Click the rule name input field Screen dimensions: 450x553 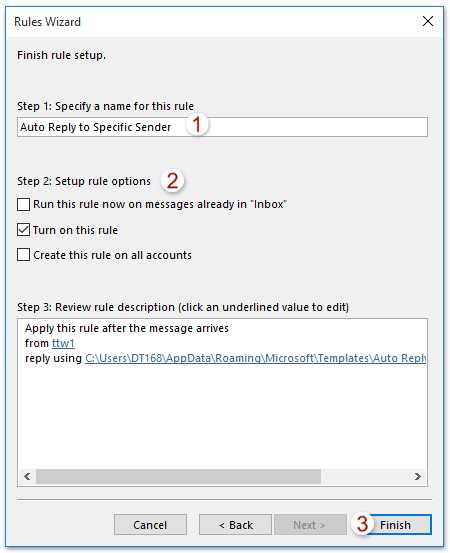point(222,127)
